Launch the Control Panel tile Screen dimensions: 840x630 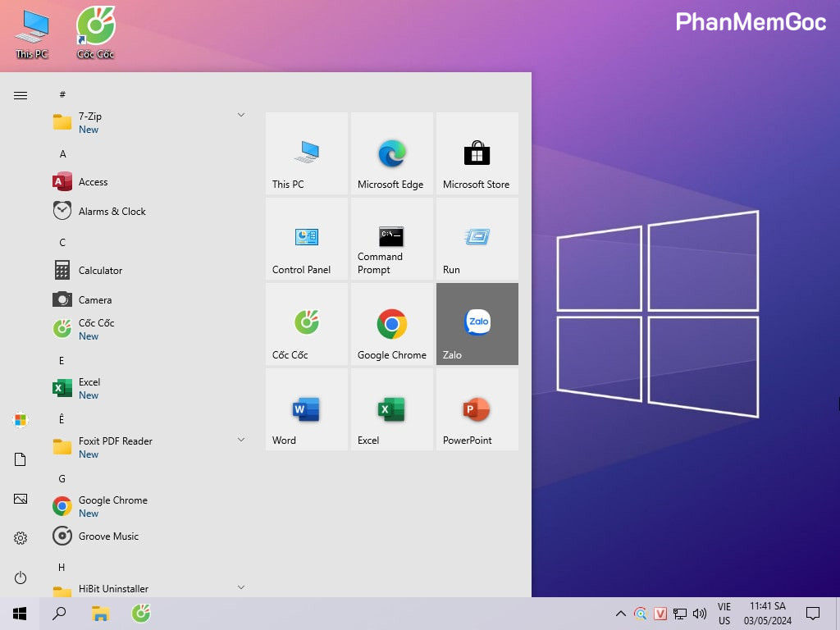(x=306, y=239)
